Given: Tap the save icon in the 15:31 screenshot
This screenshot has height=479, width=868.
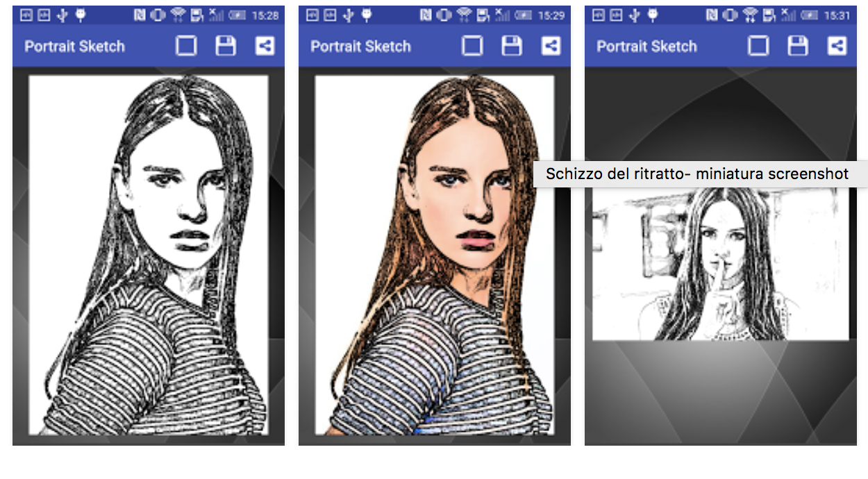Looking at the screenshot, I should coord(798,47).
